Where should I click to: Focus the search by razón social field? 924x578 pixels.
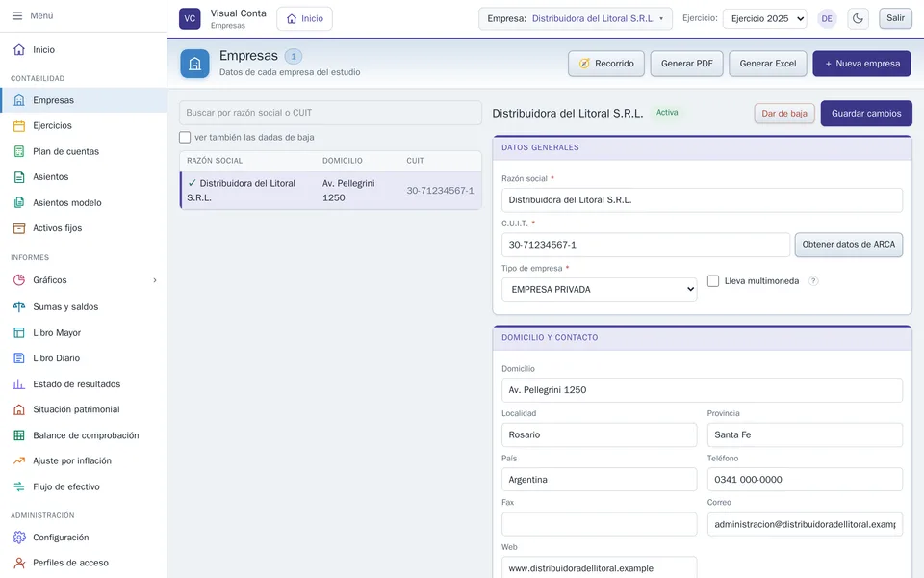tap(330, 113)
